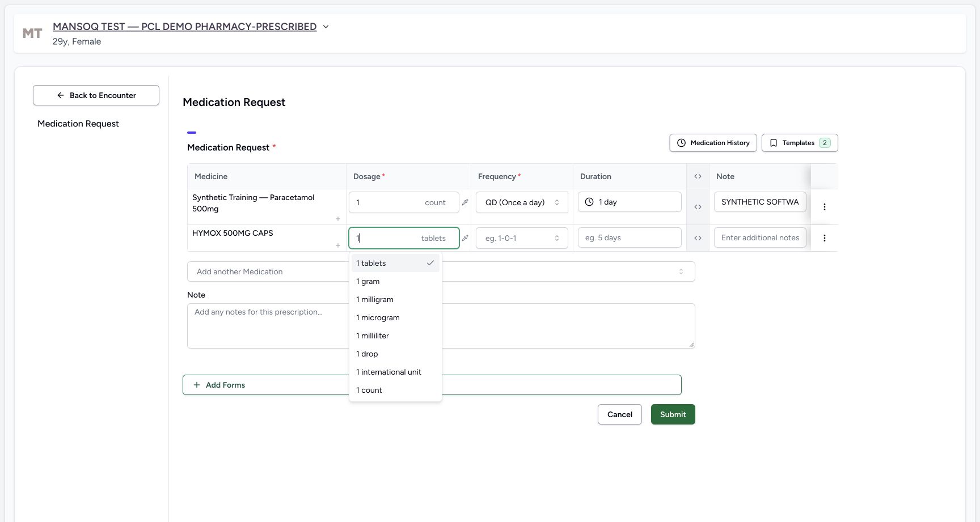Select '1 international unit' from dosage options
The height and width of the screenshot is (522, 980).
pos(395,372)
